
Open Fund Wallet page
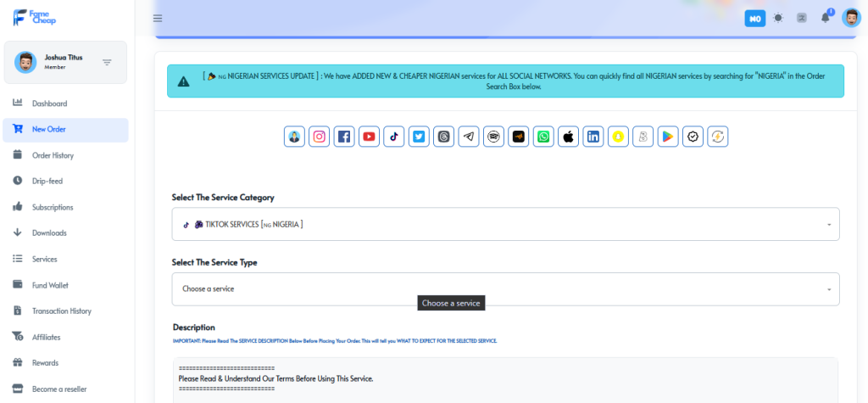point(65,285)
